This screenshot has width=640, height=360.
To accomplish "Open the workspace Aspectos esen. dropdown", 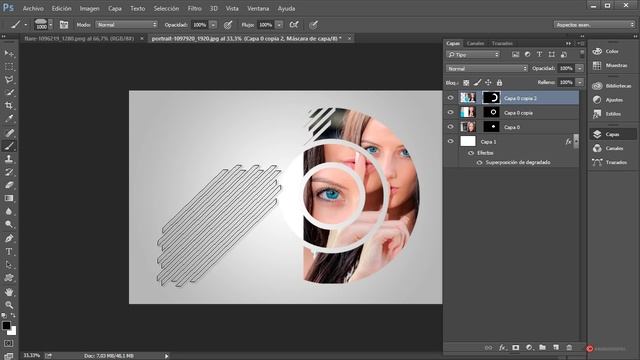I will coord(594,24).
